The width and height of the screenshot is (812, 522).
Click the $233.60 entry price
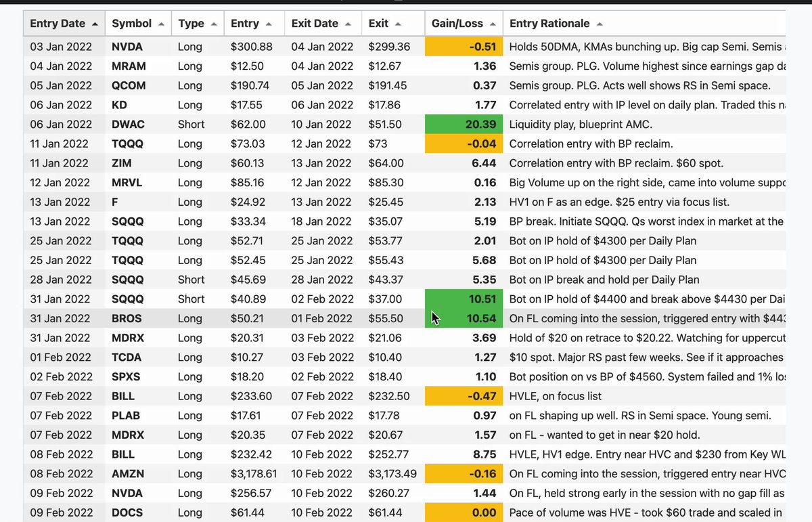251,396
